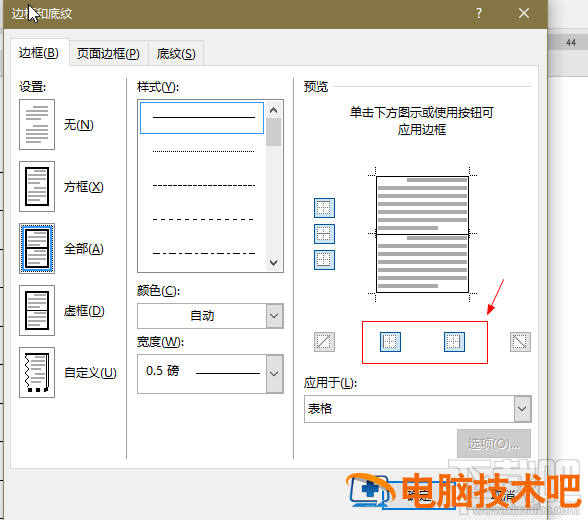
Task: Toggle the top border preview button
Action: [324, 208]
